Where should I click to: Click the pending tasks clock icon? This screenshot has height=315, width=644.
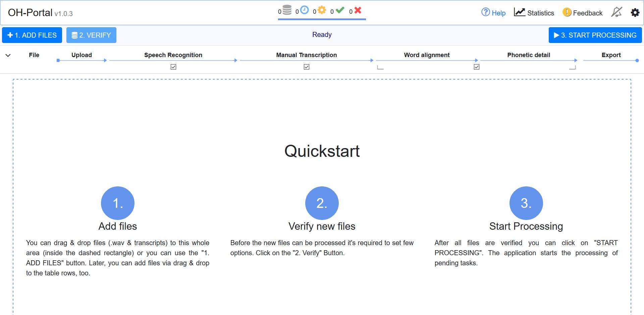pyautogui.click(x=304, y=10)
